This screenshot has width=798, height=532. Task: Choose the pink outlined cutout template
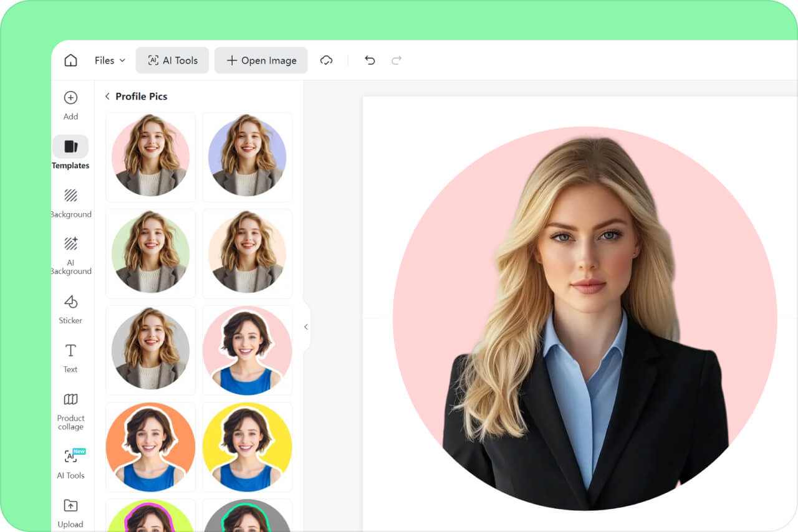click(247, 350)
